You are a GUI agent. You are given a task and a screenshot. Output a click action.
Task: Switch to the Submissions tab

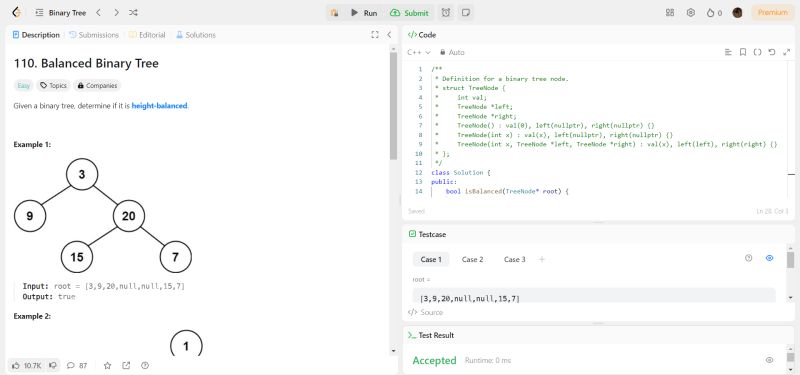pyautogui.click(x=94, y=35)
